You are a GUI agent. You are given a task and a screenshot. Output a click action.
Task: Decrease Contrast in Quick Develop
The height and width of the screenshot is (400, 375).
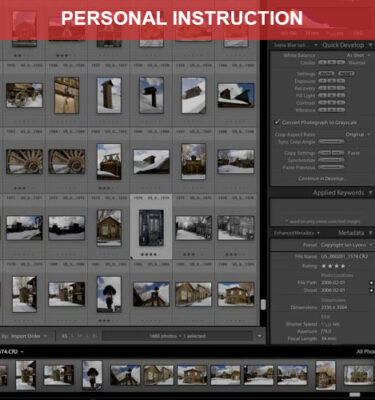(322, 103)
